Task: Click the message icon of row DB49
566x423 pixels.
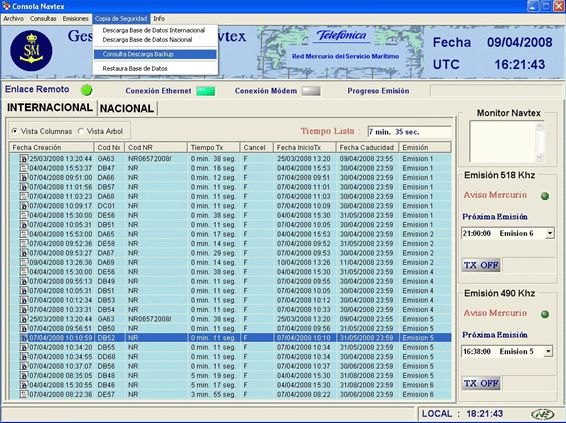Action: 24,281
